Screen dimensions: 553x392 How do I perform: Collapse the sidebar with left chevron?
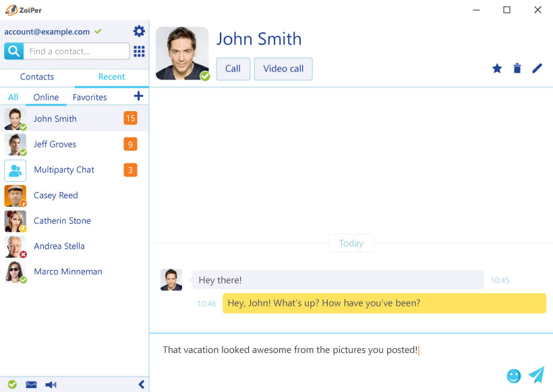141,385
